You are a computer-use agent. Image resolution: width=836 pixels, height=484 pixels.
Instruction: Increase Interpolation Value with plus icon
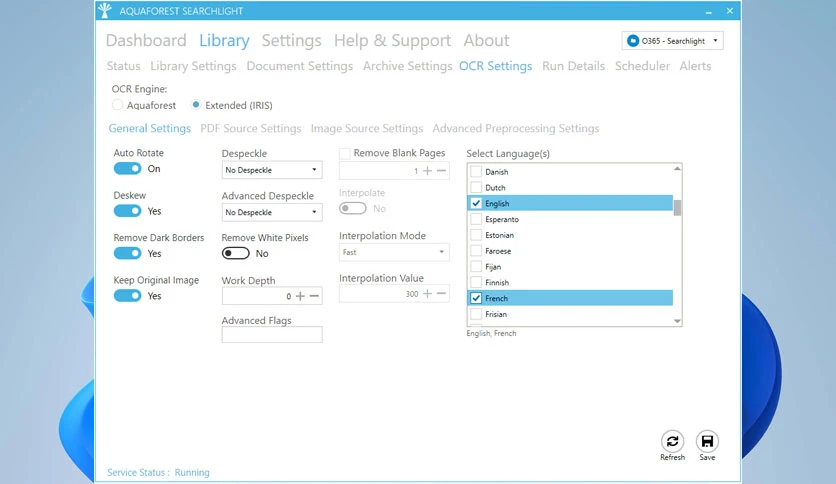[x=427, y=293]
